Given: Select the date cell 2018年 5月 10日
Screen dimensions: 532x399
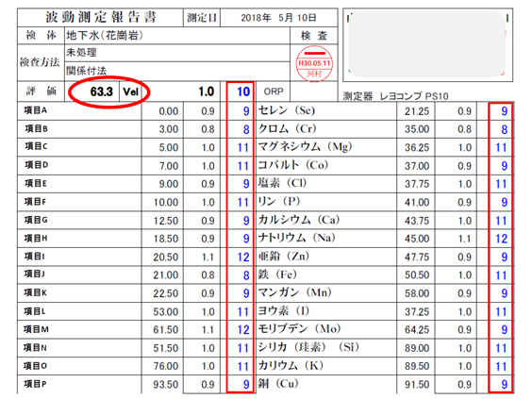Looking at the screenshot, I should (279, 18).
